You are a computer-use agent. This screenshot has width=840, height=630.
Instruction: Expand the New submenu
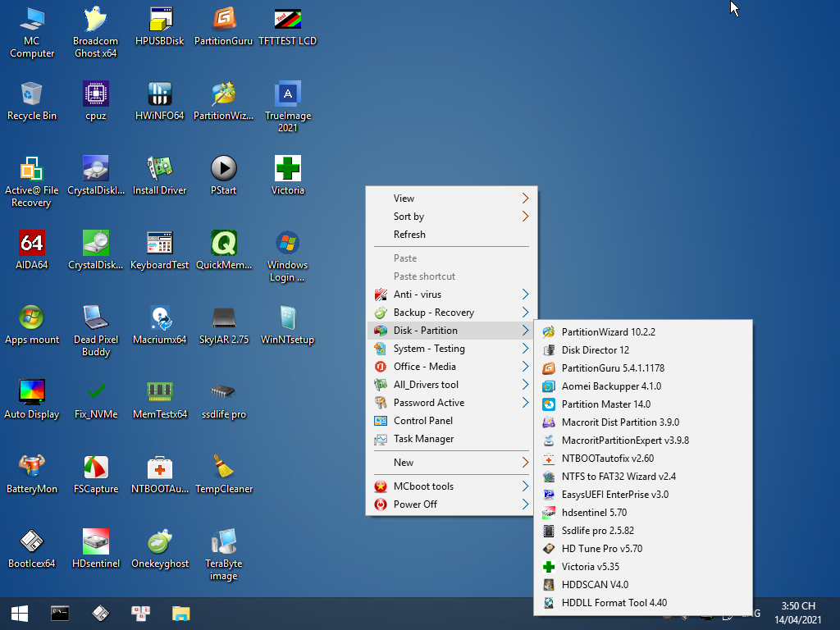[x=451, y=463]
